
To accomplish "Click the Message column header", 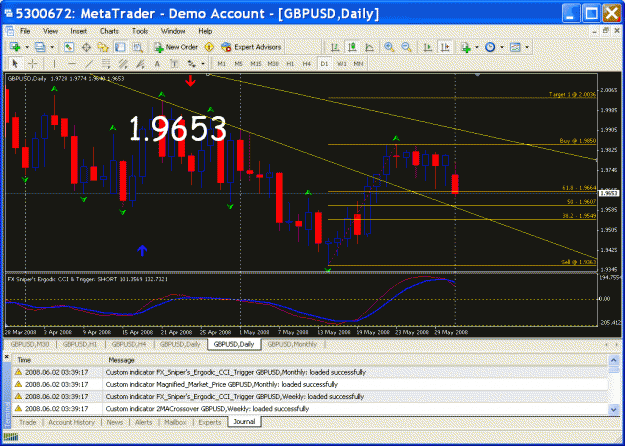I will point(356,360).
